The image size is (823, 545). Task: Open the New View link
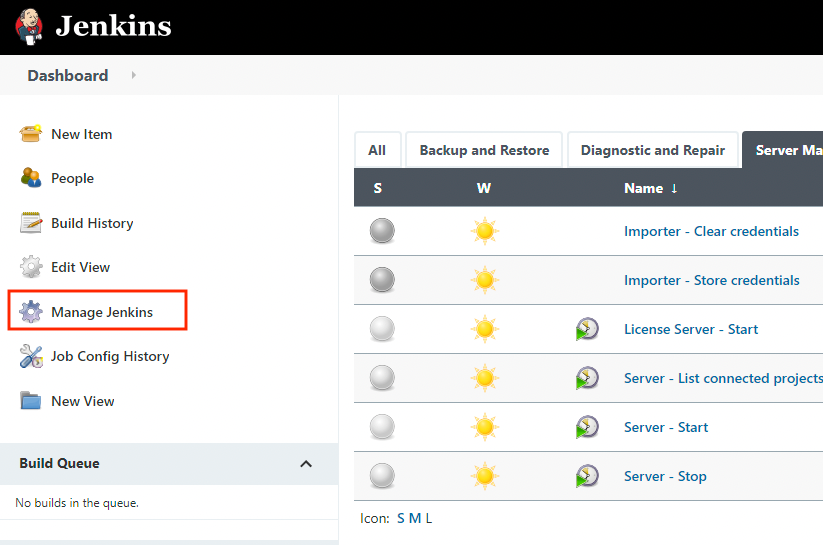click(82, 401)
